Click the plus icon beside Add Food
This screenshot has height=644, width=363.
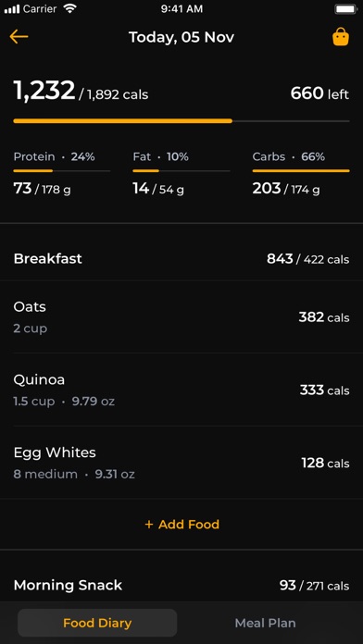149,525
